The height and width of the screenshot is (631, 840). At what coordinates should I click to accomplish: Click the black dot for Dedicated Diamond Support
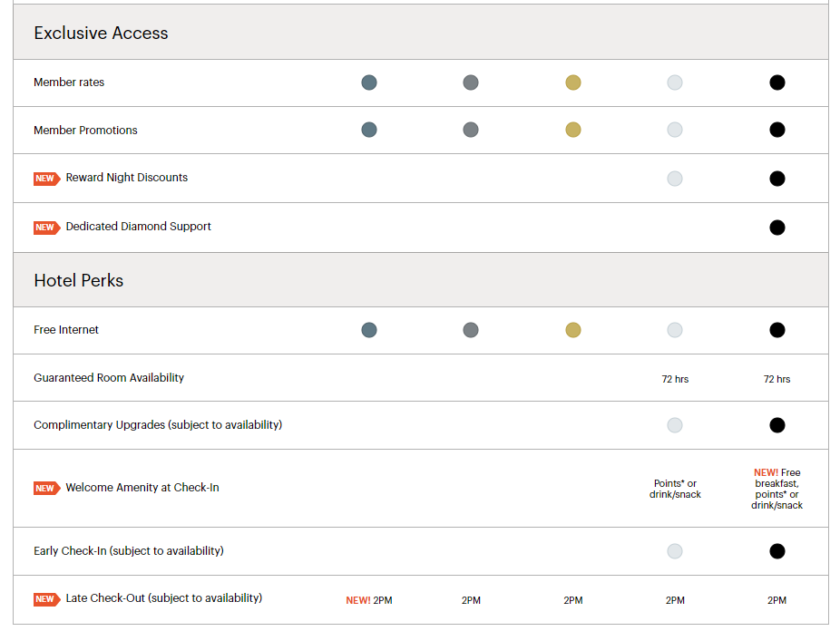point(777,227)
